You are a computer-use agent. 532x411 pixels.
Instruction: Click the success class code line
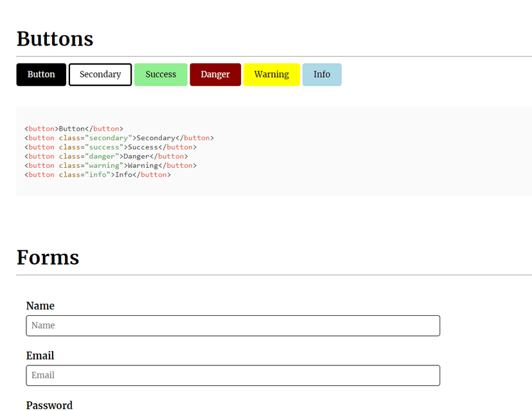(x=111, y=147)
